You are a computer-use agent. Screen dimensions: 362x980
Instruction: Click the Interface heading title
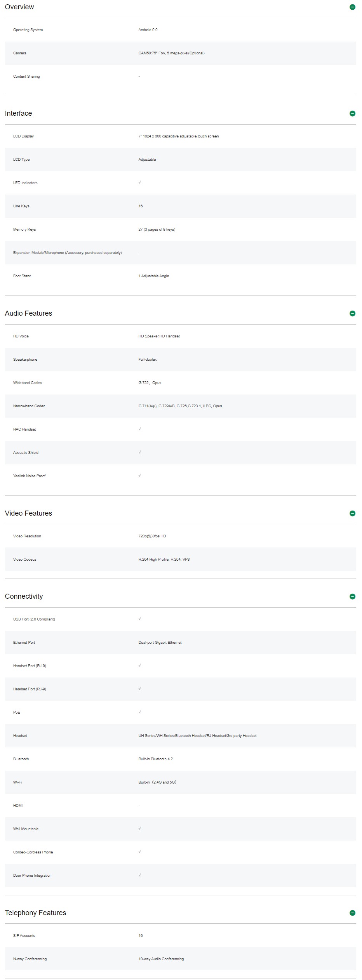point(18,113)
